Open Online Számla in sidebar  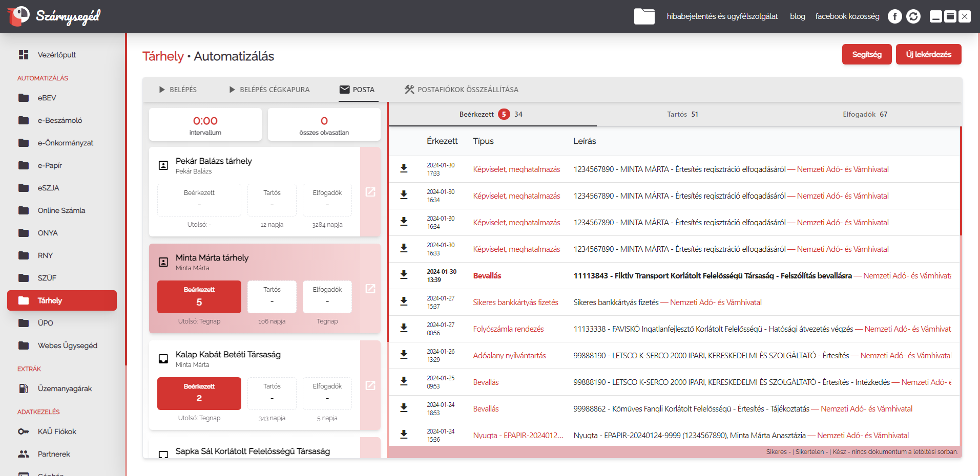(x=61, y=210)
